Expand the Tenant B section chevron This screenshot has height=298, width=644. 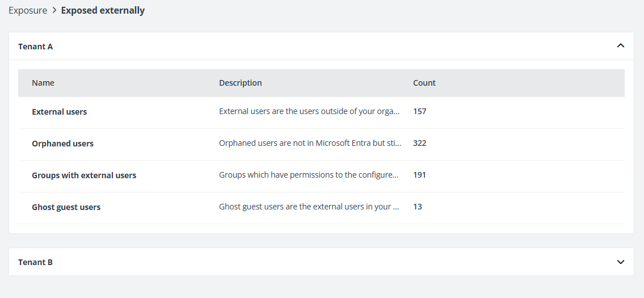click(621, 262)
